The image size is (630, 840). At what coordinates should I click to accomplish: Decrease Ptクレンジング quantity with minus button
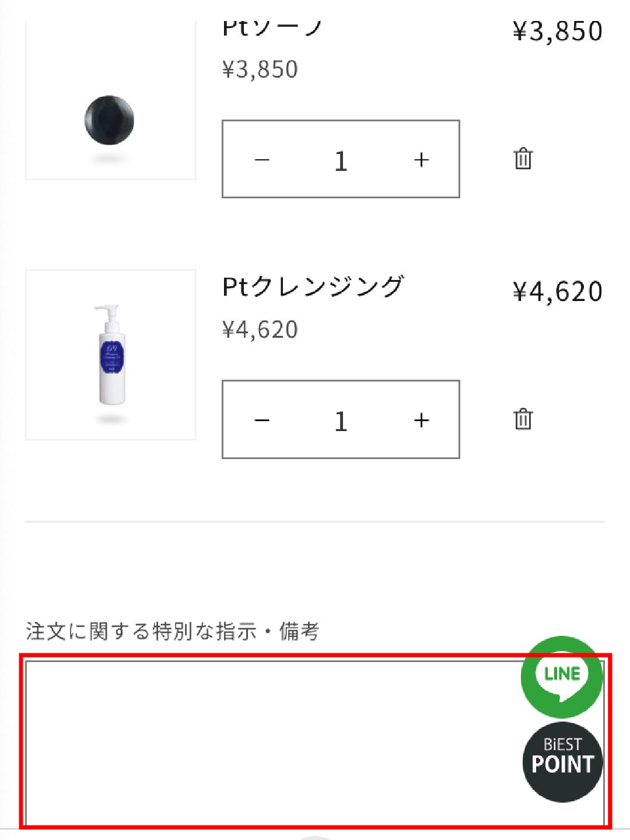coord(262,420)
